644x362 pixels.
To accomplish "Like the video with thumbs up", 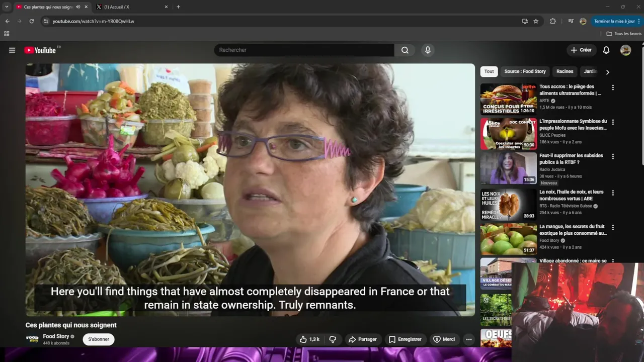I will coord(309,339).
